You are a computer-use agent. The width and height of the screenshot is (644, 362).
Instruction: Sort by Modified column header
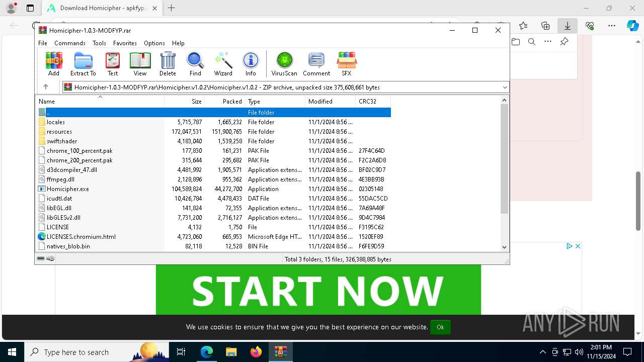pyautogui.click(x=331, y=102)
